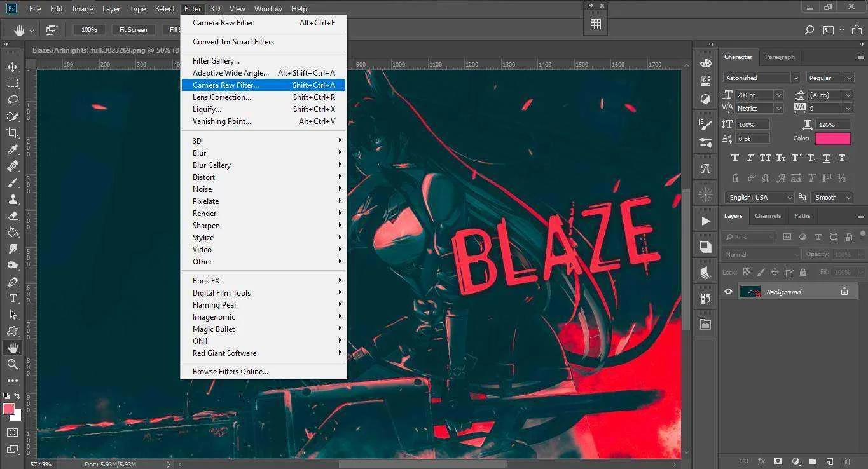Toggle Superscript text style

[x=796, y=158]
